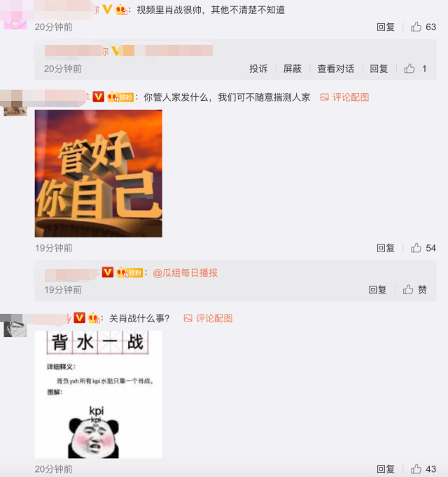The height and width of the screenshot is (477, 448).
Task: Click 回复 on the 54-like comment
Action: click(x=386, y=248)
